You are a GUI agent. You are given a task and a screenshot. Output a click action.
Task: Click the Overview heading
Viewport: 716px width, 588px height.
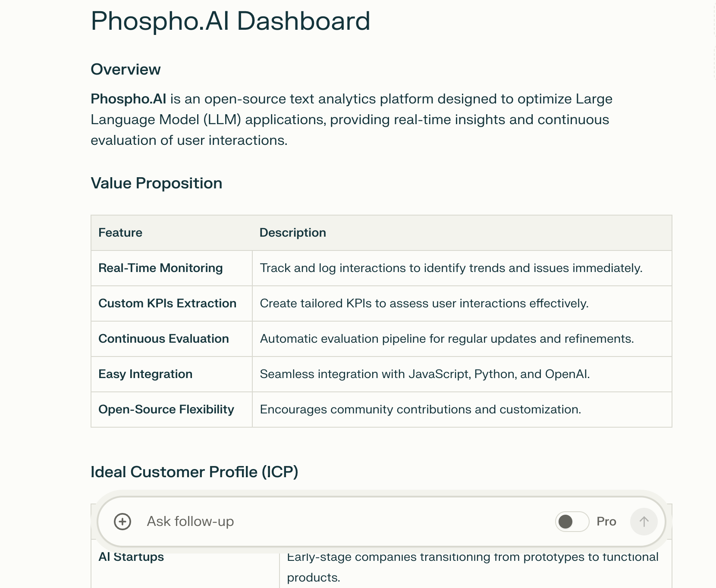coord(125,69)
